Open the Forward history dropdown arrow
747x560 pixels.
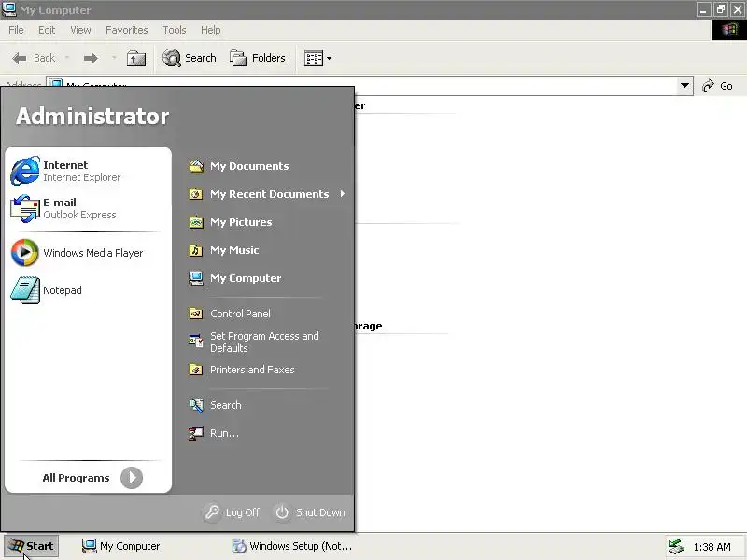(x=114, y=58)
